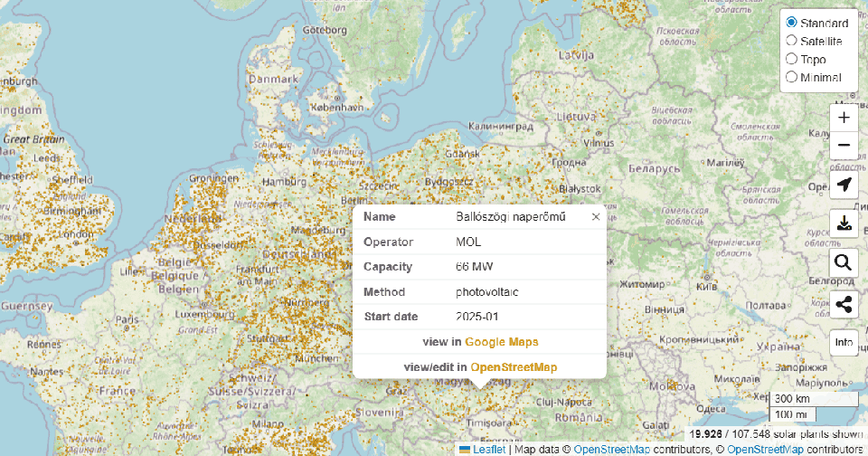Screen dimensions: 868x456
Task: Click the København label on map
Action: (336, 107)
